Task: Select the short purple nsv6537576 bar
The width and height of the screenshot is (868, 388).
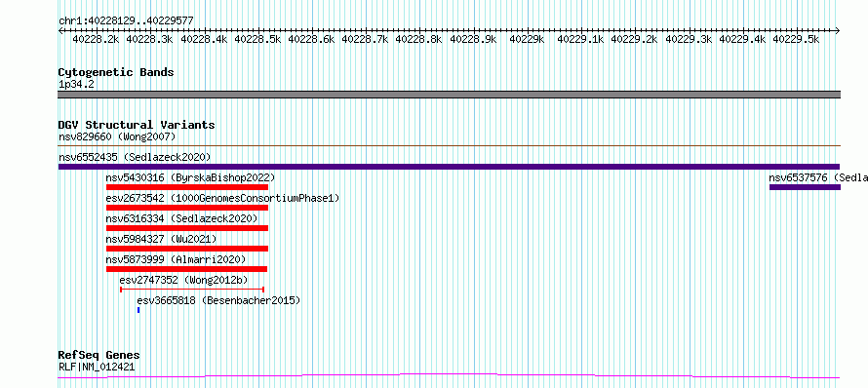Action: (805, 187)
